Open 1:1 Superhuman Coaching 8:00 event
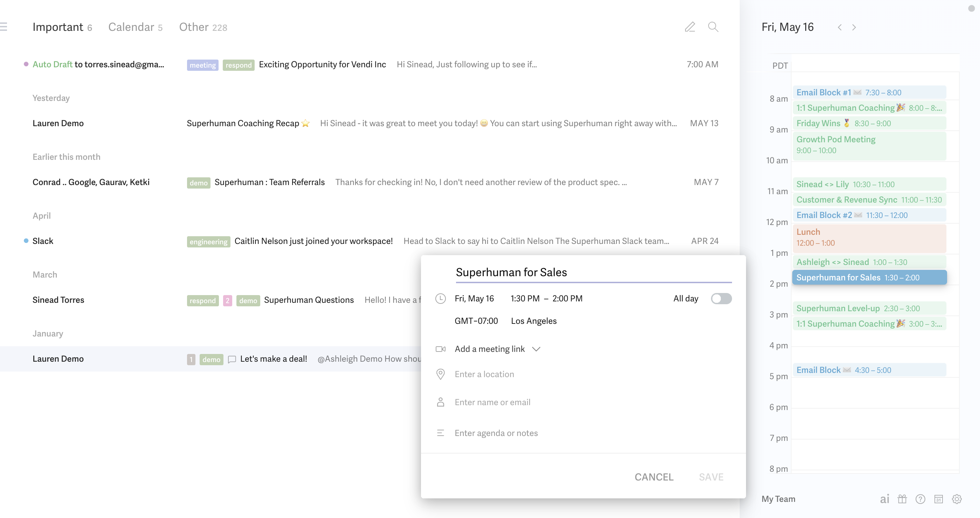Image resolution: width=980 pixels, height=518 pixels. (869, 108)
